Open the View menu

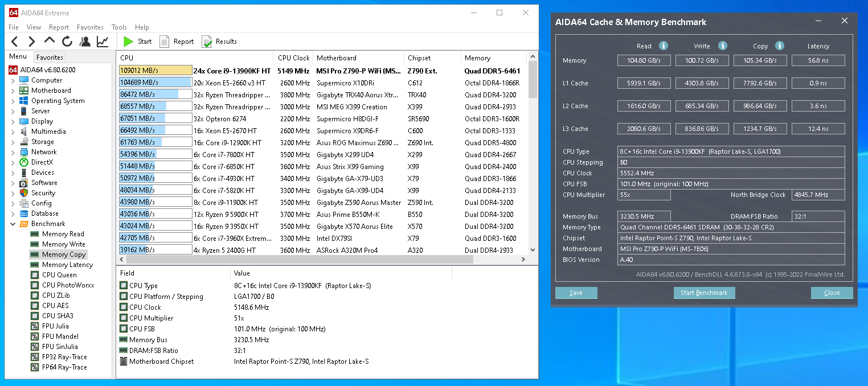(x=34, y=27)
